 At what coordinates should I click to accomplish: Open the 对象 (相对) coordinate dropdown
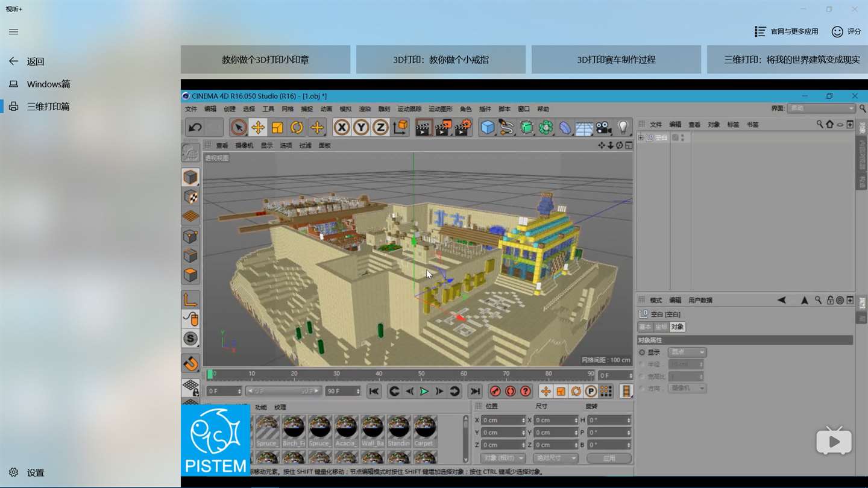[502, 458]
